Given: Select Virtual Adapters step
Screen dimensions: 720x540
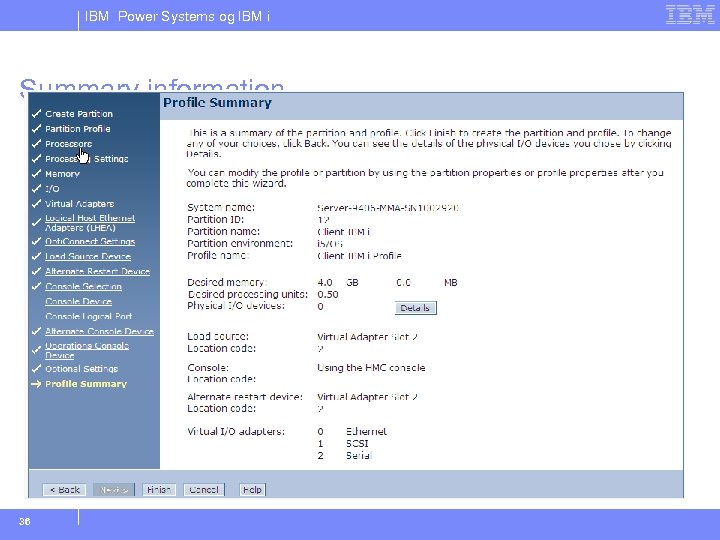Looking at the screenshot, I should [x=79, y=203].
